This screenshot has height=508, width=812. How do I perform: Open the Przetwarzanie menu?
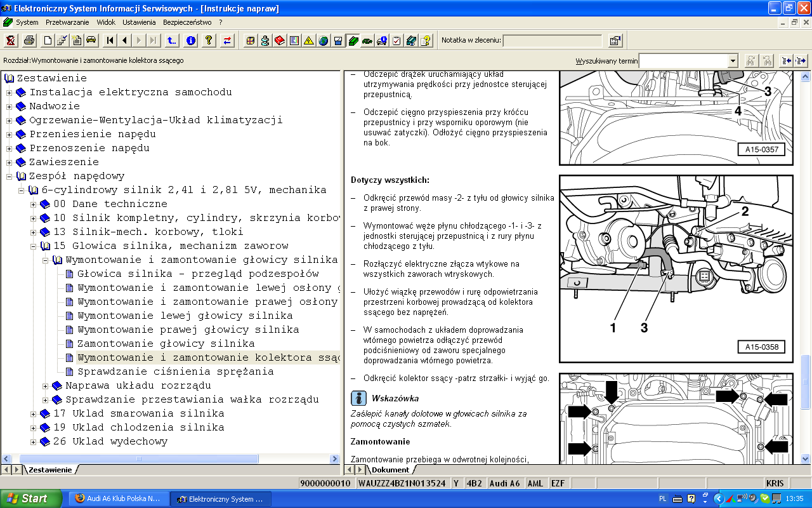67,22
